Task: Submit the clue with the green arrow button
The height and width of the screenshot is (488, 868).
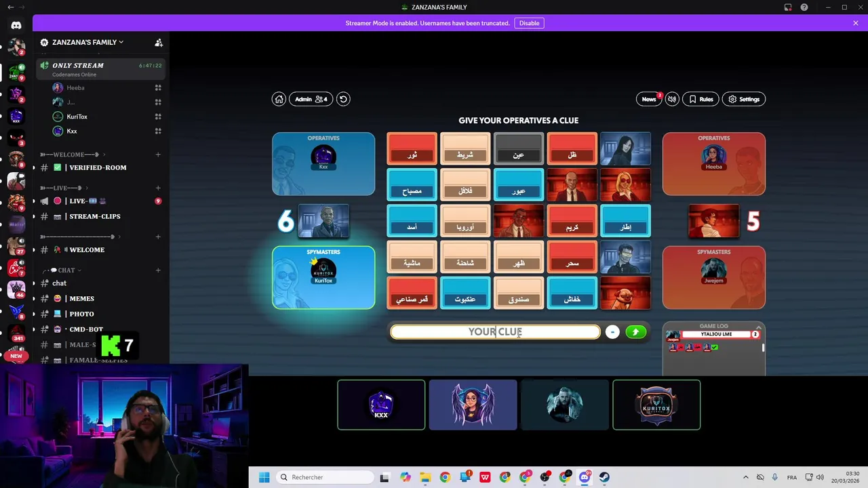Action: [x=635, y=331]
